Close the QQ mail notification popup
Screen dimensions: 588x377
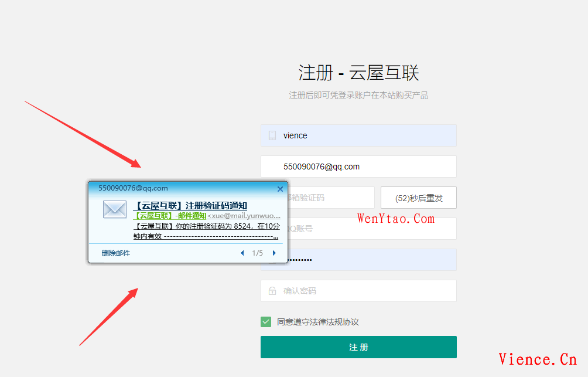280,189
